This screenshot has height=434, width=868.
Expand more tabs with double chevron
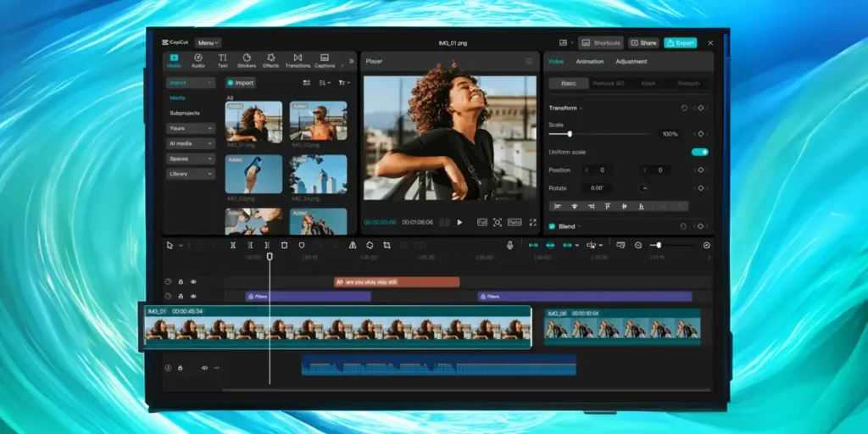(351, 61)
